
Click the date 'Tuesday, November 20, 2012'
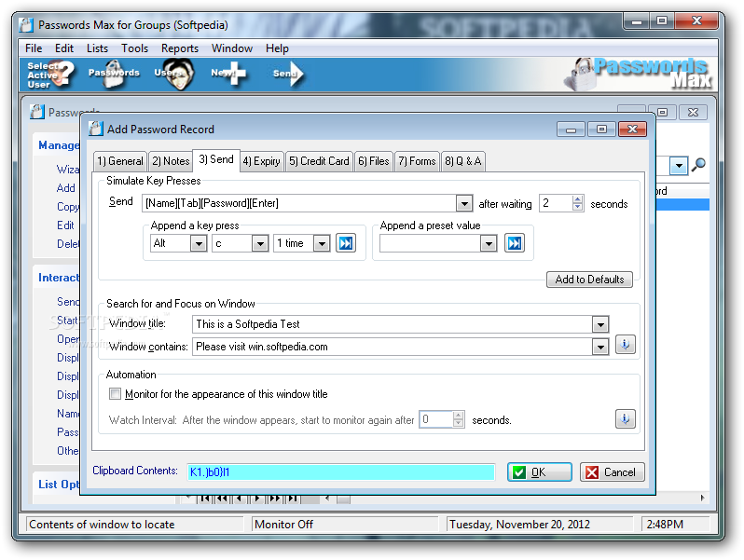tap(519, 525)
